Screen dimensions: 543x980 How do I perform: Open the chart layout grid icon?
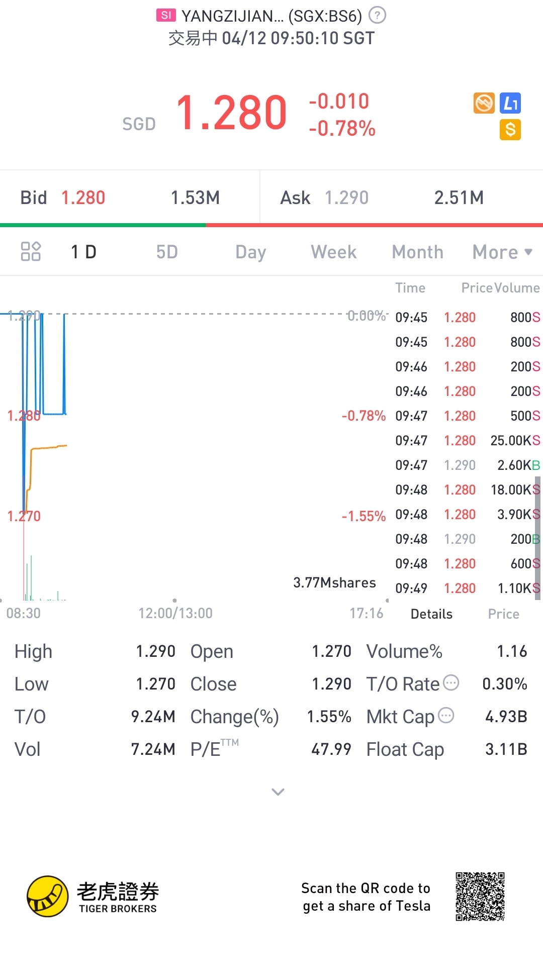[x=31, y=251]
